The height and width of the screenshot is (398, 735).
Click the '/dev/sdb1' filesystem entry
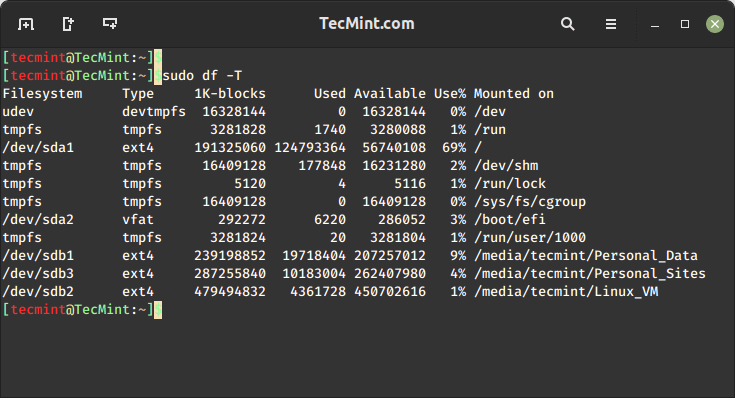click(x=38, y=255)
